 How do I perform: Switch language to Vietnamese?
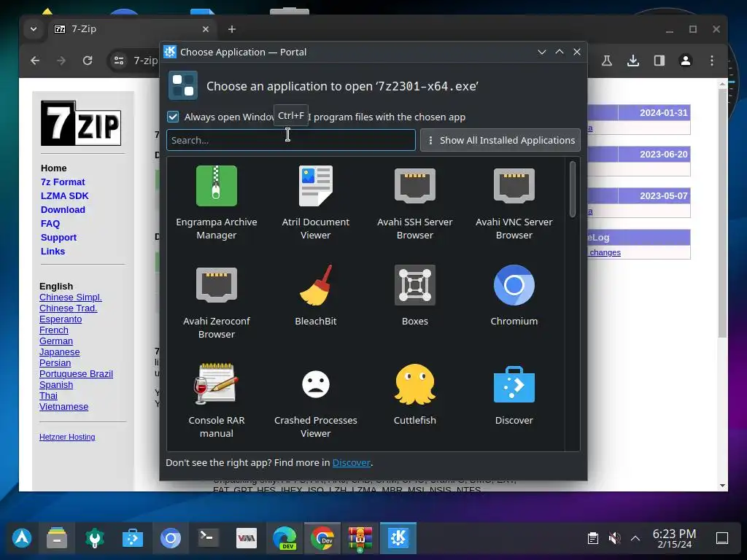(64, 407)
